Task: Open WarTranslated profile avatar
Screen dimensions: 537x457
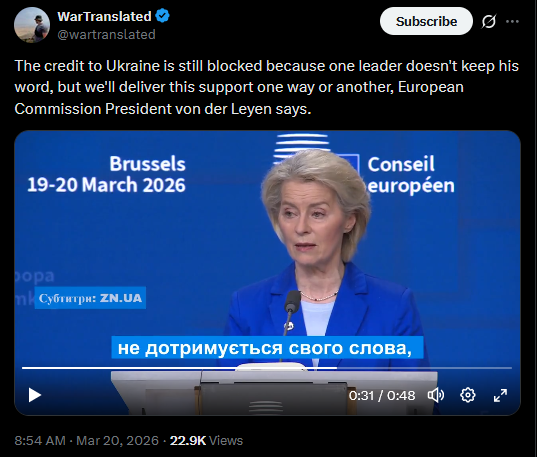Action: (32, 25)
